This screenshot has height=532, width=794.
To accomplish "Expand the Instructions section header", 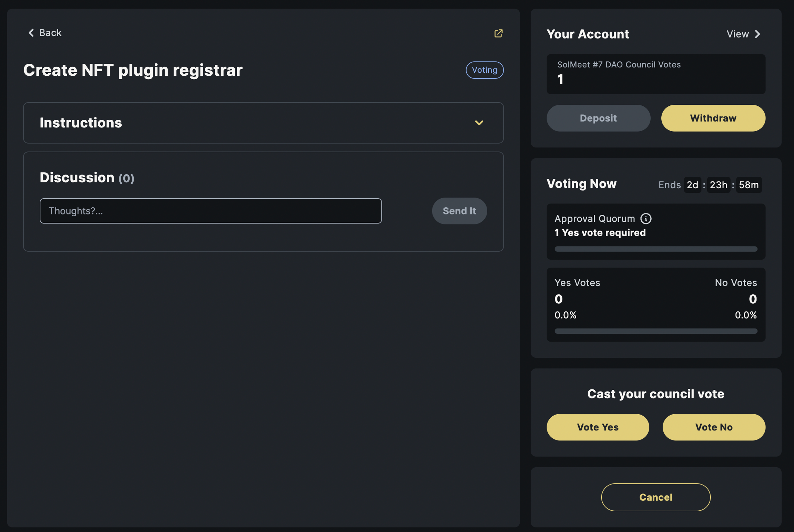I will click(81, 123).
